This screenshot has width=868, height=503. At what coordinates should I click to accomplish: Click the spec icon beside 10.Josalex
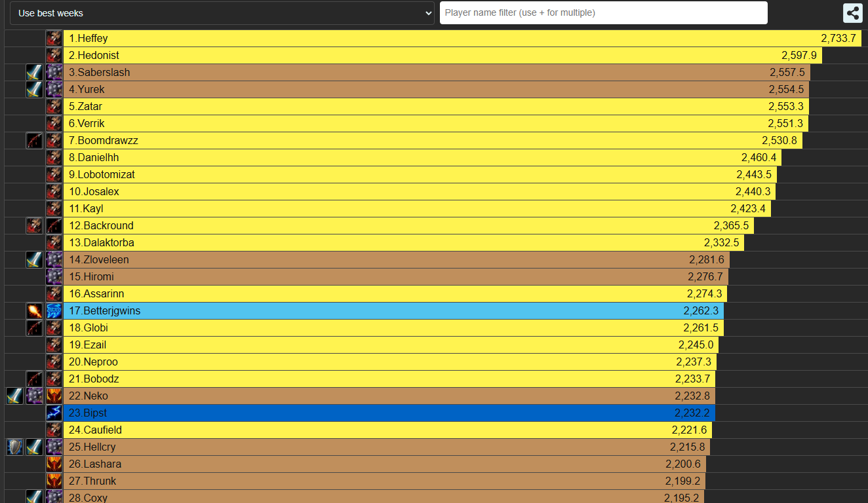point(54,191)
